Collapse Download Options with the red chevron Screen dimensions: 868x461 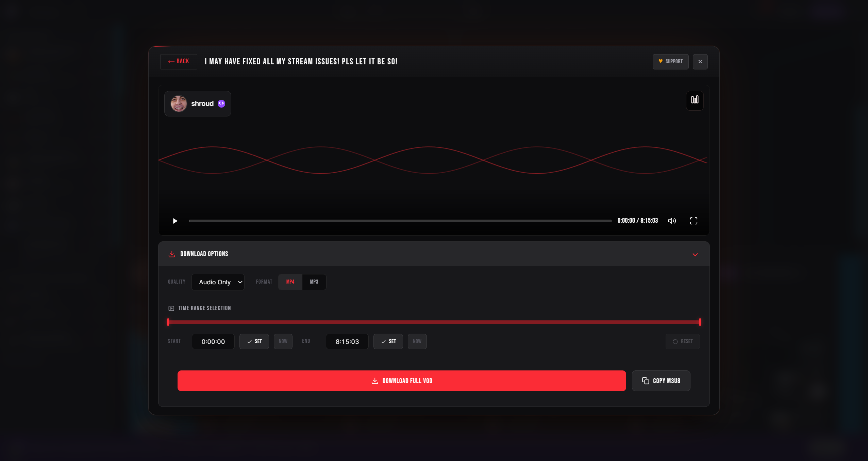(695, 254)
